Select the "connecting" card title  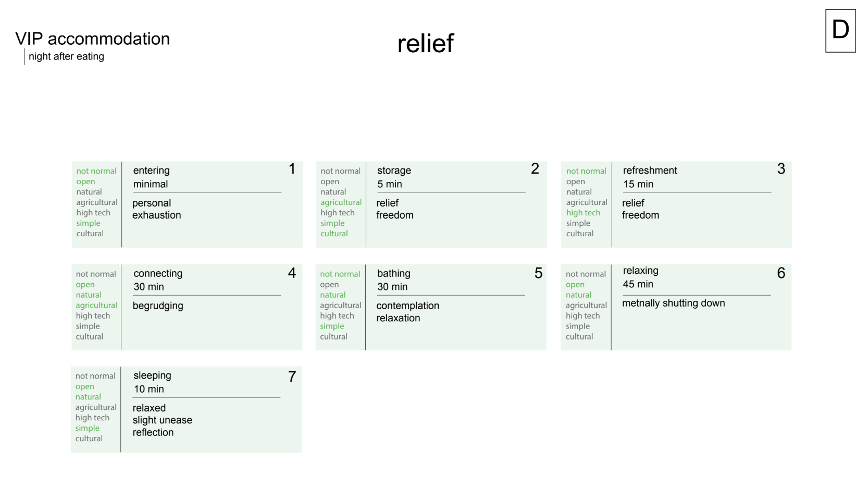158,273
